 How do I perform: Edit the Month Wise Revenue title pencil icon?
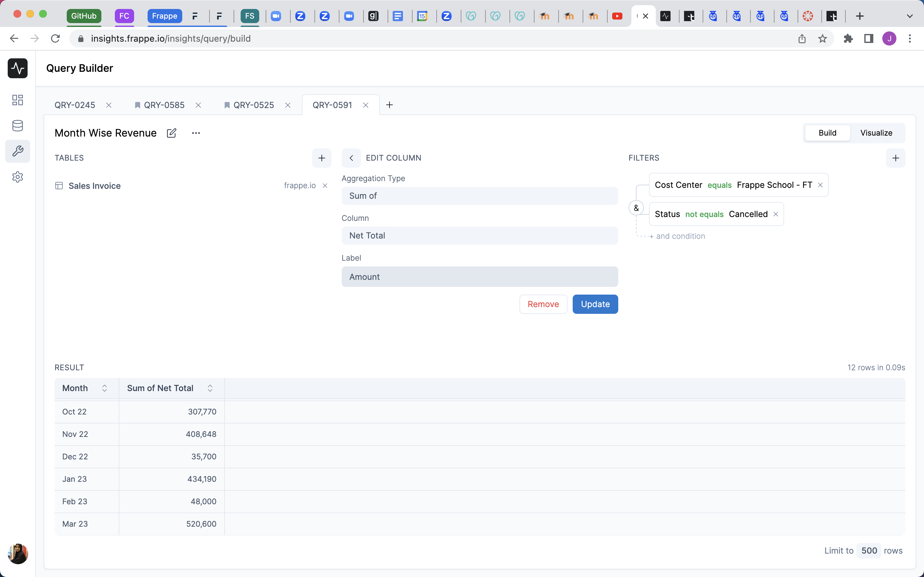[x=171, y=133]
